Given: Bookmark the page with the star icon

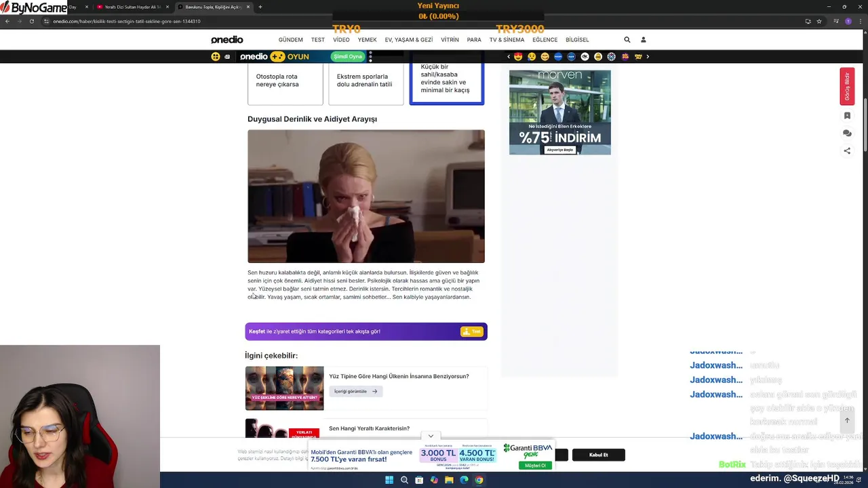Looking at the screenshot, I should coord(819,21).
